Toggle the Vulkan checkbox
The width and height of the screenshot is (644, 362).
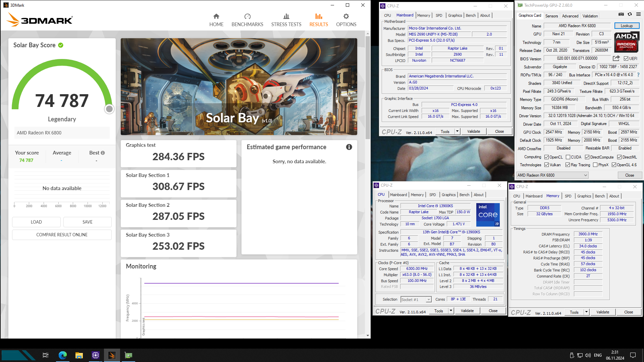[x=547, y=165]
